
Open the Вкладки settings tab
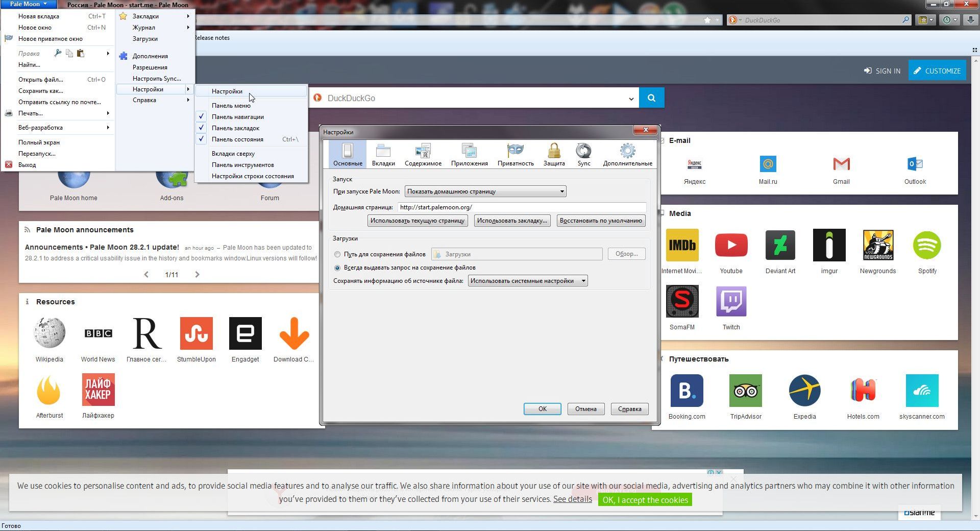(x=383, y=154)
